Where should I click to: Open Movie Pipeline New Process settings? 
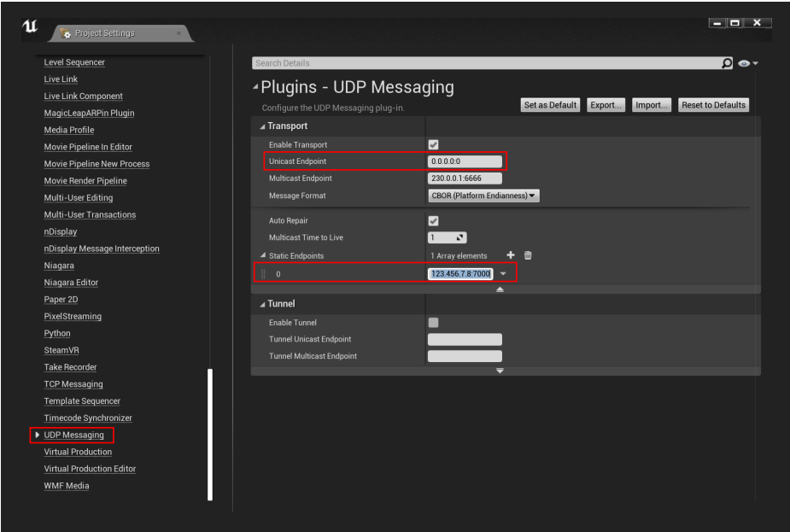coord(97,164)
